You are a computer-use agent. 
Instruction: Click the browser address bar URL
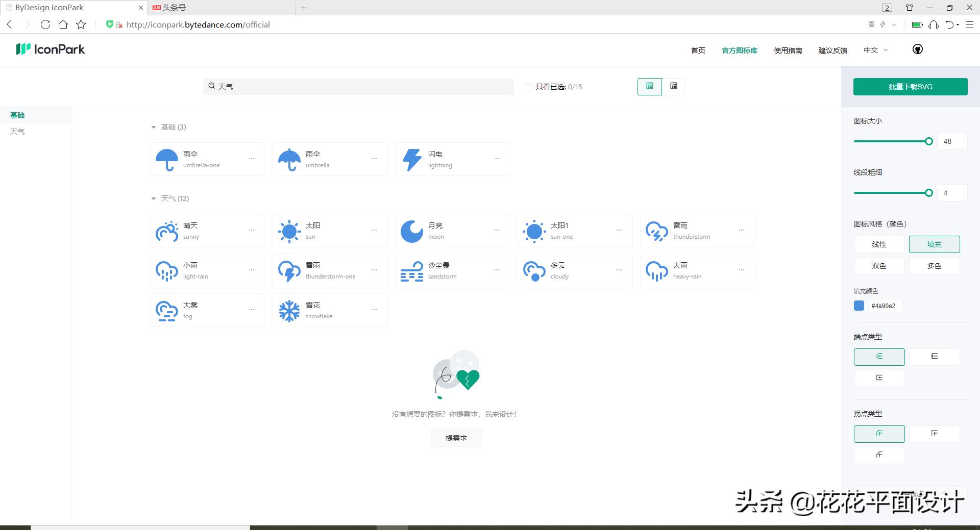(x=198, y=24)
